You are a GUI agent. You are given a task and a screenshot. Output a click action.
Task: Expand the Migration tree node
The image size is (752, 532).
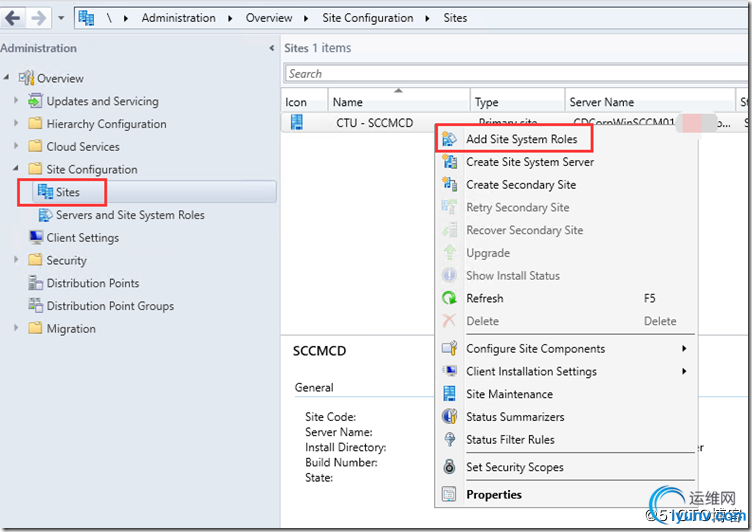click(x=16, y=328)
